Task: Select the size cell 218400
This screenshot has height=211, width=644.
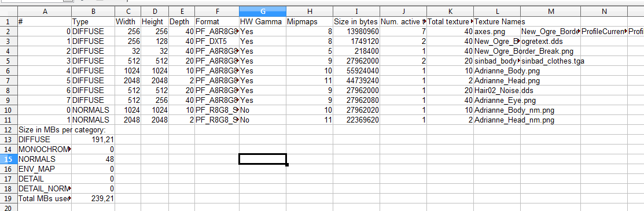Action: click(356, 51)
